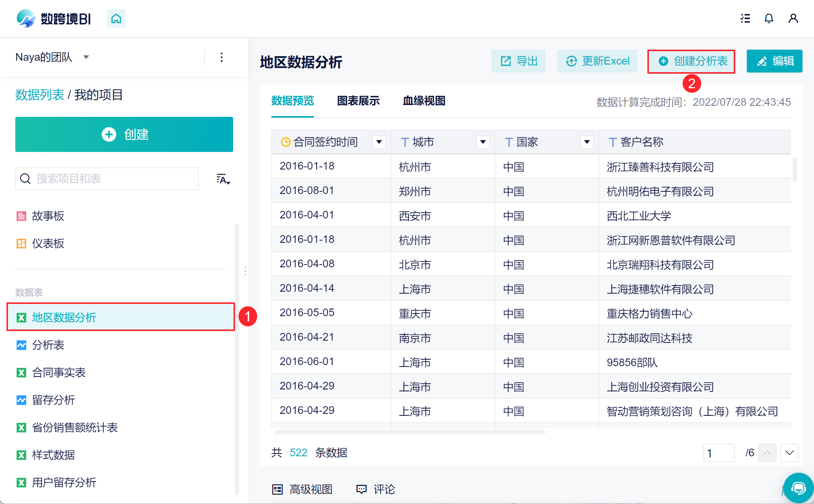
Task: Click the 编辑 button
Action: (775, 61)
